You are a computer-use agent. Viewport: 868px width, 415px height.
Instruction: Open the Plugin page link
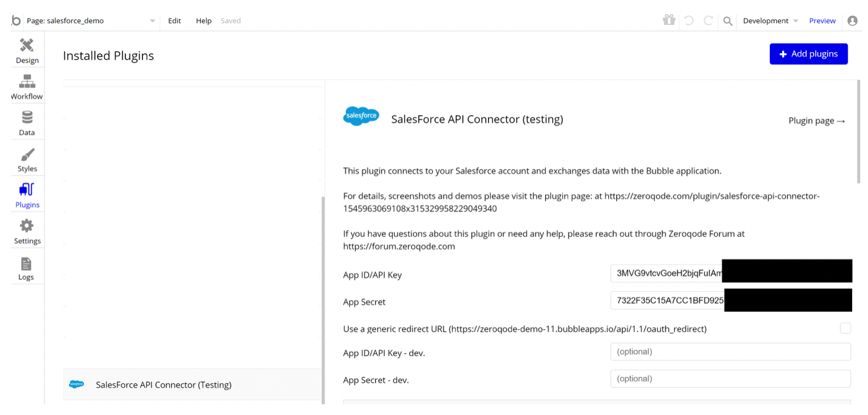tap(817, 121)
